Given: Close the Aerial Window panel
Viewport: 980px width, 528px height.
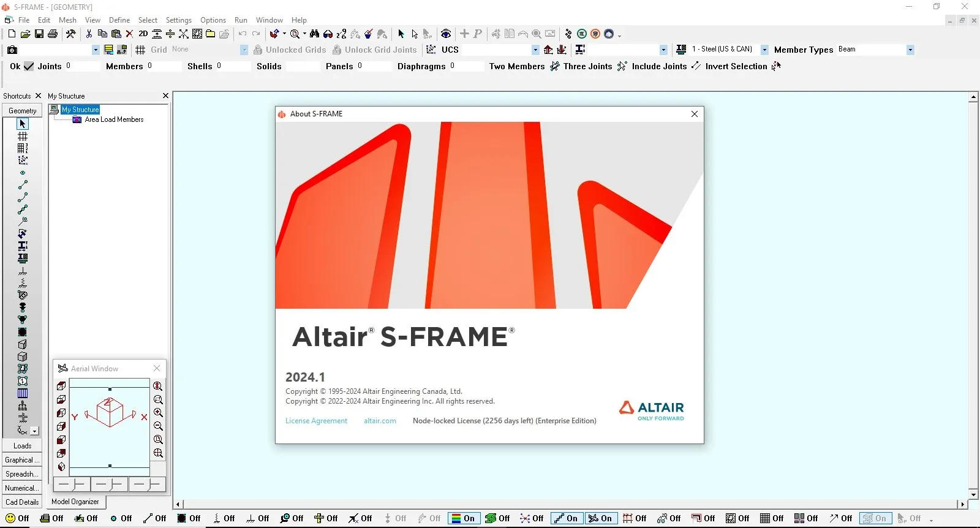Looking at the screenshot, I should point(157,368).
